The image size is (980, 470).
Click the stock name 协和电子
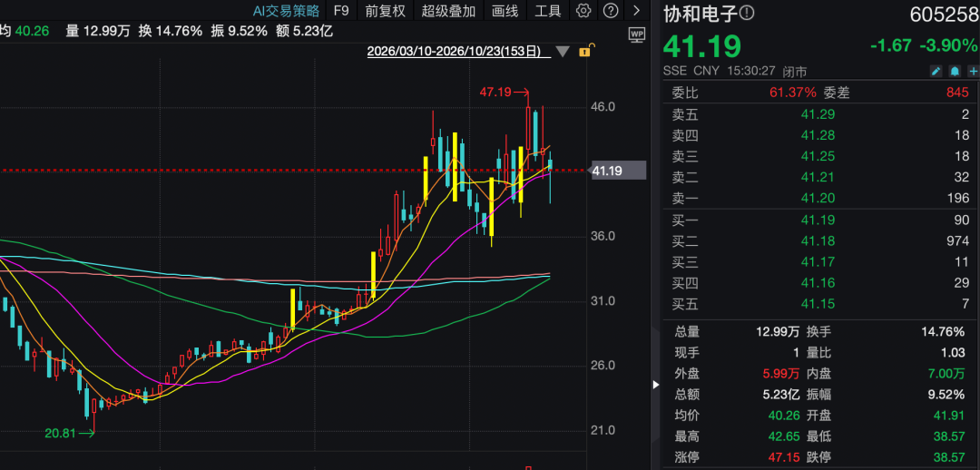700,13
